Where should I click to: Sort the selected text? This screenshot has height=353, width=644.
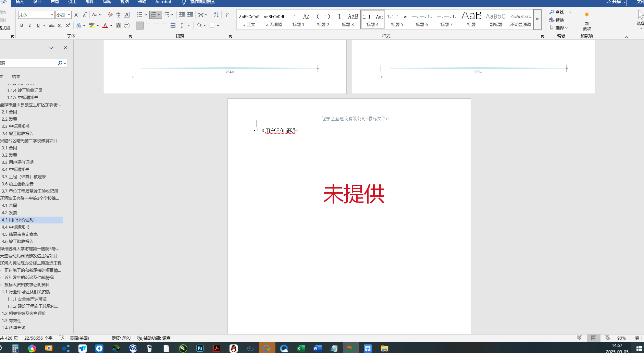tap(216, 15)
